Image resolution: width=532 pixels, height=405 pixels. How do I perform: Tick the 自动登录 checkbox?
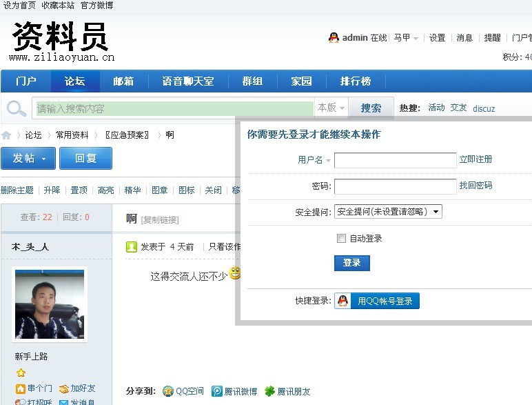[341, 238]
